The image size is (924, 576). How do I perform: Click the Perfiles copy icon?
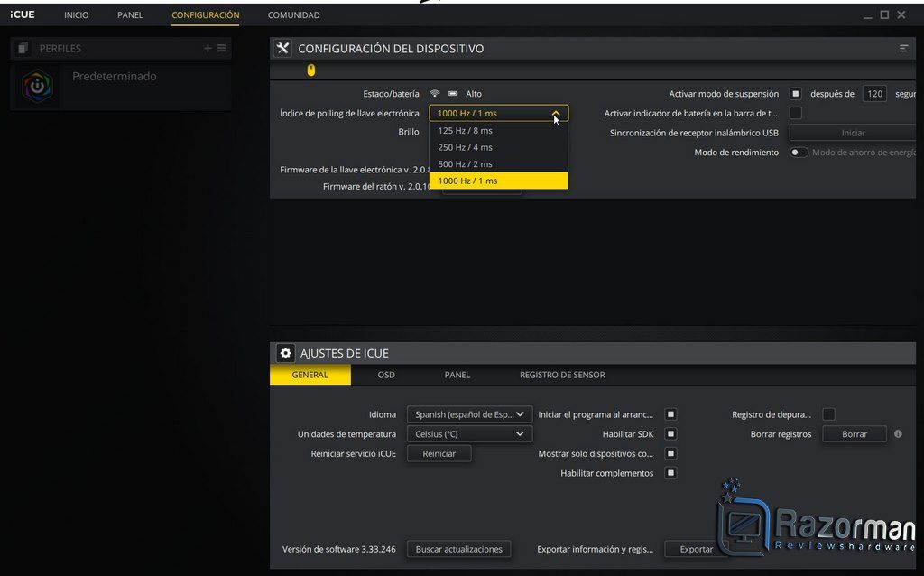tap(23, 49)
